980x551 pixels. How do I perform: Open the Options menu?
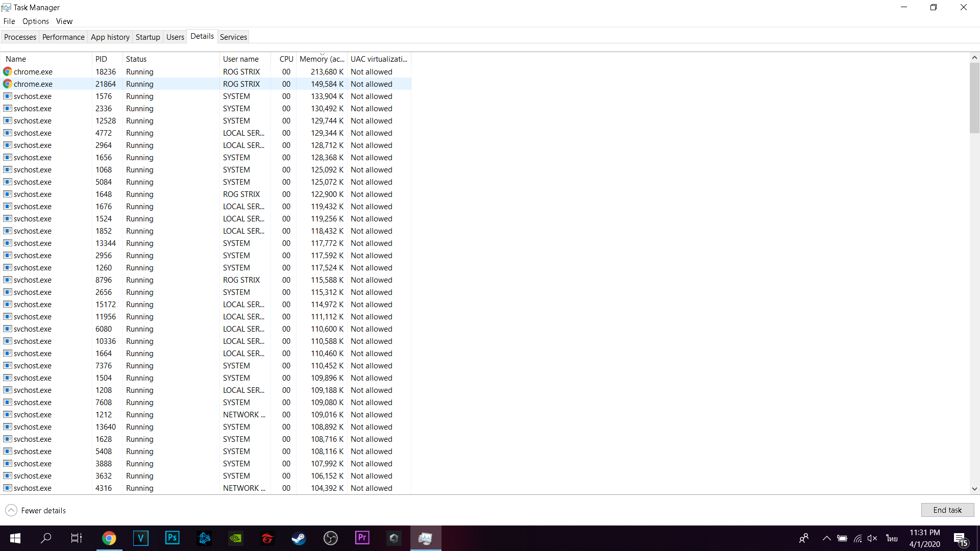coord(35,21)
